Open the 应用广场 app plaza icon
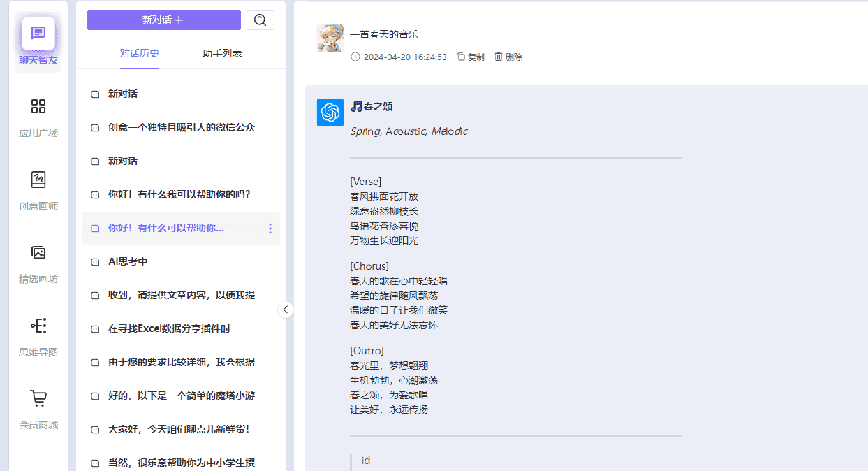This screenshot has height=471, width=868. coord(38,115)
